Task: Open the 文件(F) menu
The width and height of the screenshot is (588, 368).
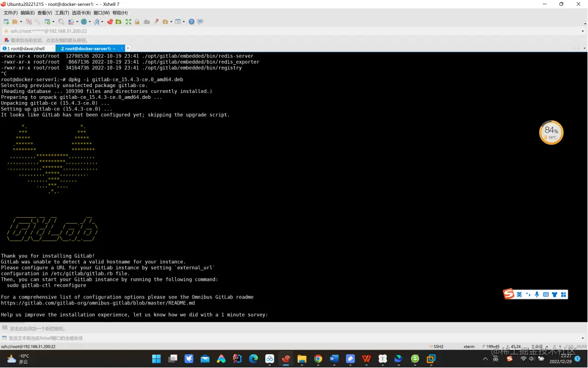Action: (11, 13)
